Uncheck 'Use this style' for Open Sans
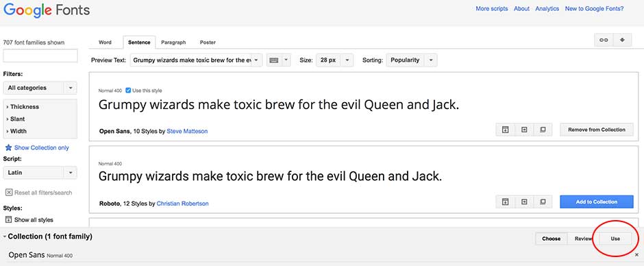The image size is (644, 266). click(128, 90)
